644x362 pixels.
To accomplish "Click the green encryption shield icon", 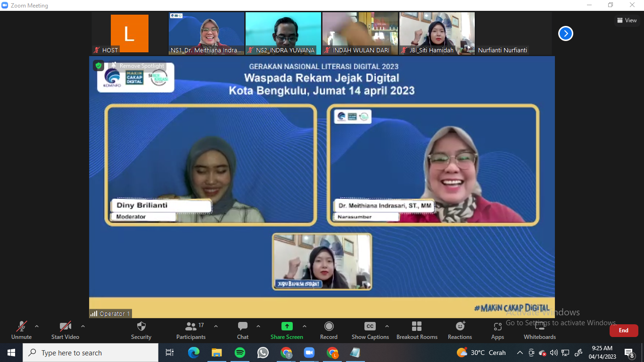I will (99, 66).
